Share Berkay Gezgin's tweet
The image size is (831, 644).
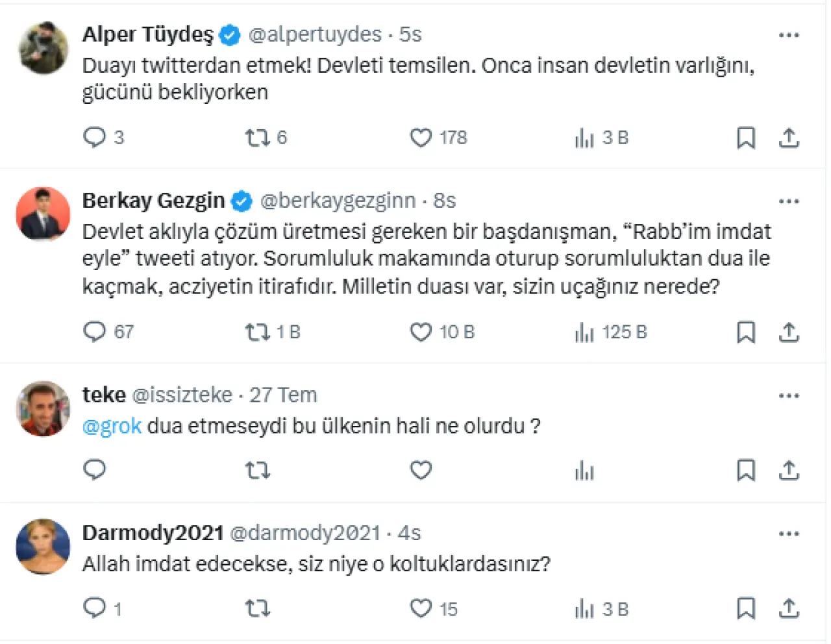click(789, 332)
